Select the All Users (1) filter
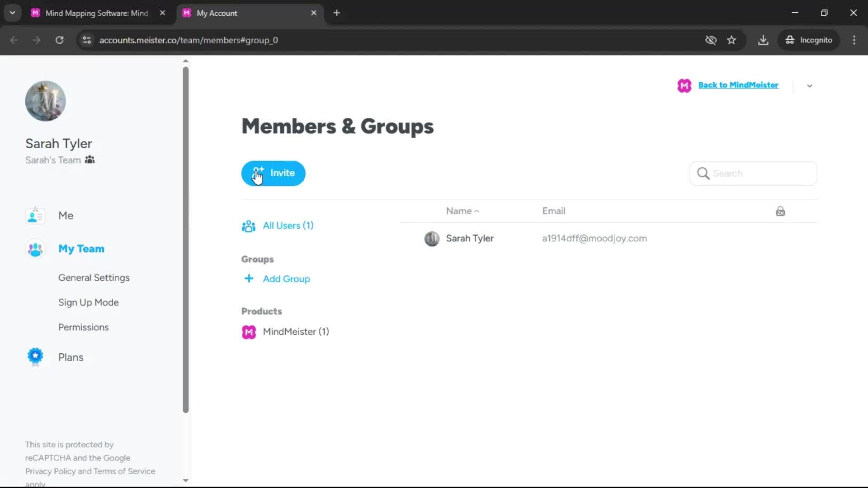Screen dimensions: 868x488 click(288, 225)
